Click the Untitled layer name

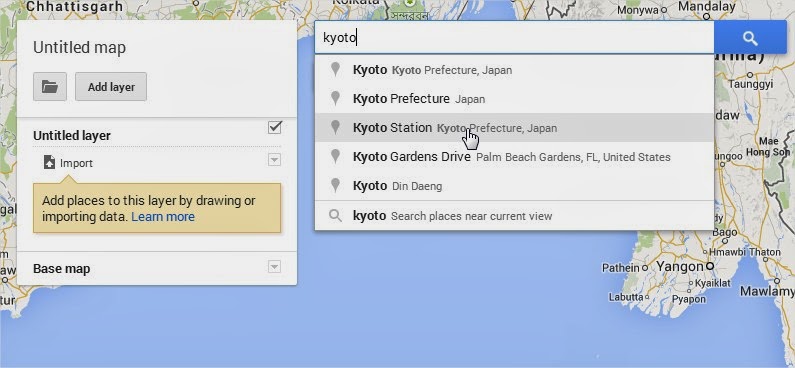coord(71,136)
